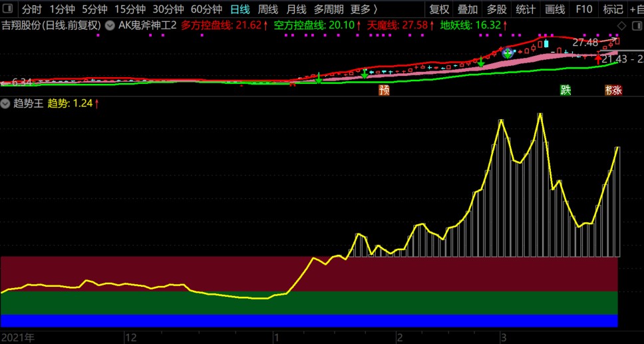Click 趋势: 1.24 value label
Screen dimensions: 644x344
tap(73, 104)
